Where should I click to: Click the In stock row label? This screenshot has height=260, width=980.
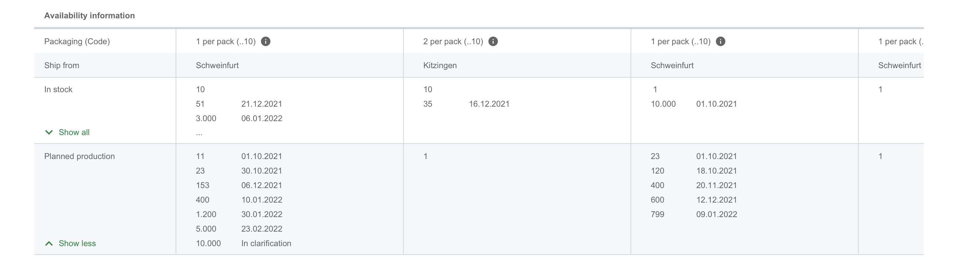coord(58,89)
